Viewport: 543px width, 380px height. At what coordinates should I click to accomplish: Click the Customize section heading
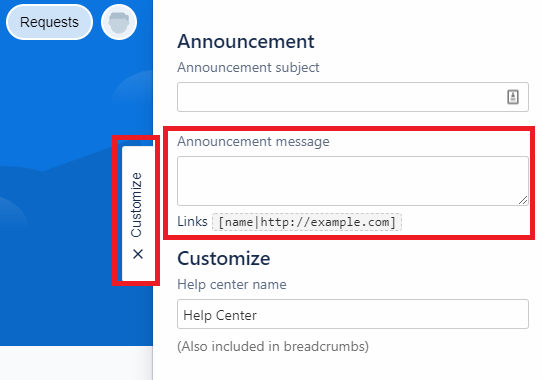(224, 258)
